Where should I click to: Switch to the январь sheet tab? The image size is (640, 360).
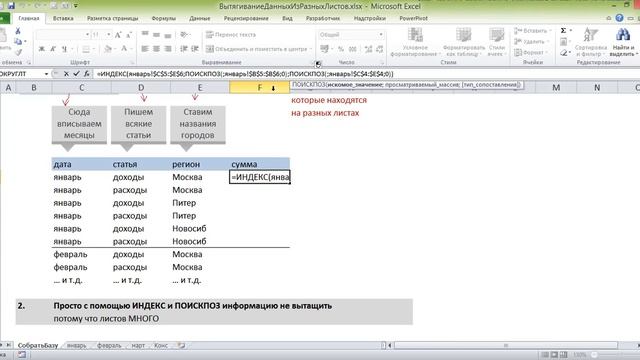tap(76, 346)
